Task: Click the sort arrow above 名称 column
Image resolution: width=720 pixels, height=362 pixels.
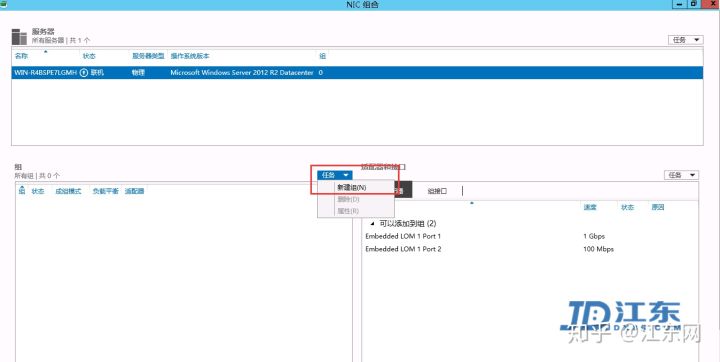Action: pos(45,51)
